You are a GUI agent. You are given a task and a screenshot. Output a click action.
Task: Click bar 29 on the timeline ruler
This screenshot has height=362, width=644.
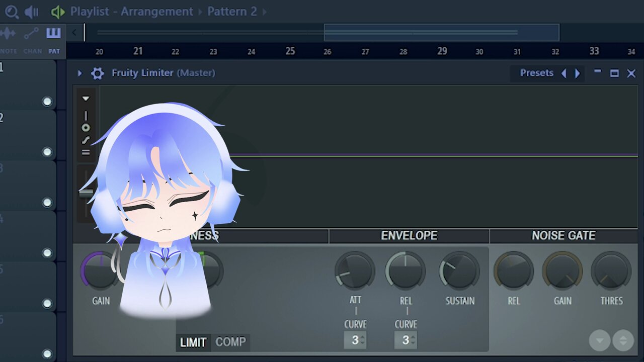coord(442,51)
